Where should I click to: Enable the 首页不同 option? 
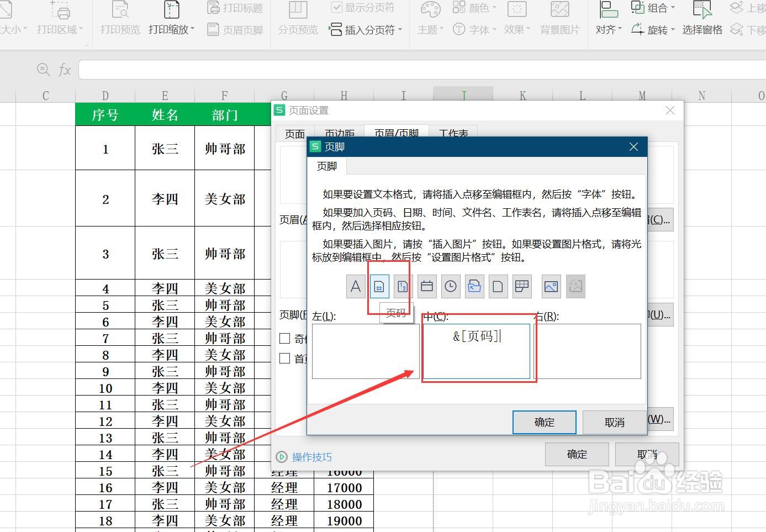click(285, 358)
